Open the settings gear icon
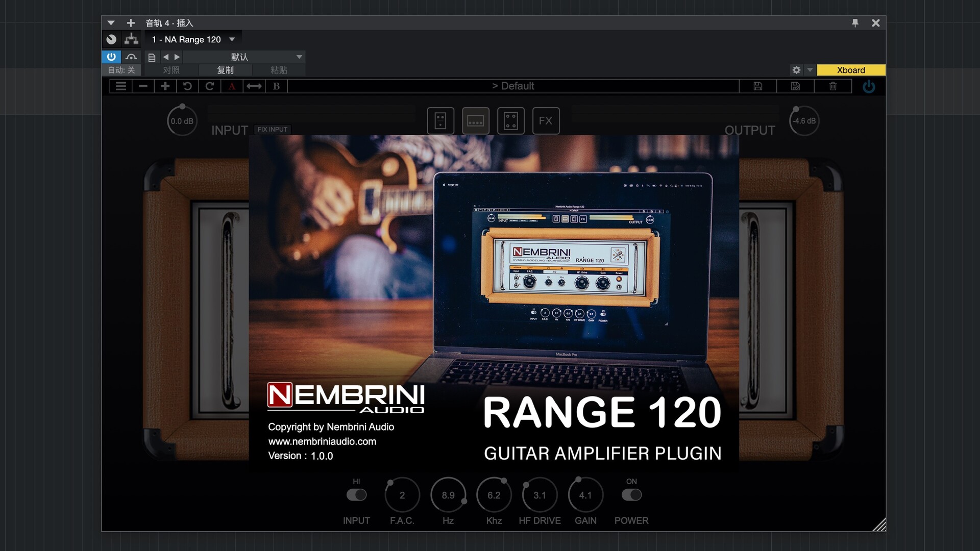 point(796,70)
